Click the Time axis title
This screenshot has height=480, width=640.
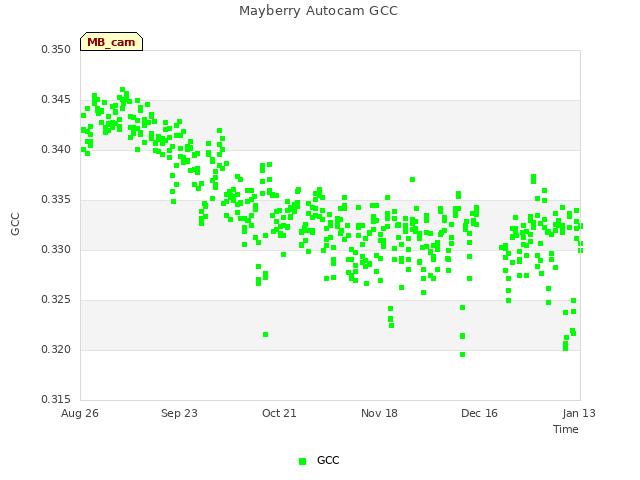(566, 429)
